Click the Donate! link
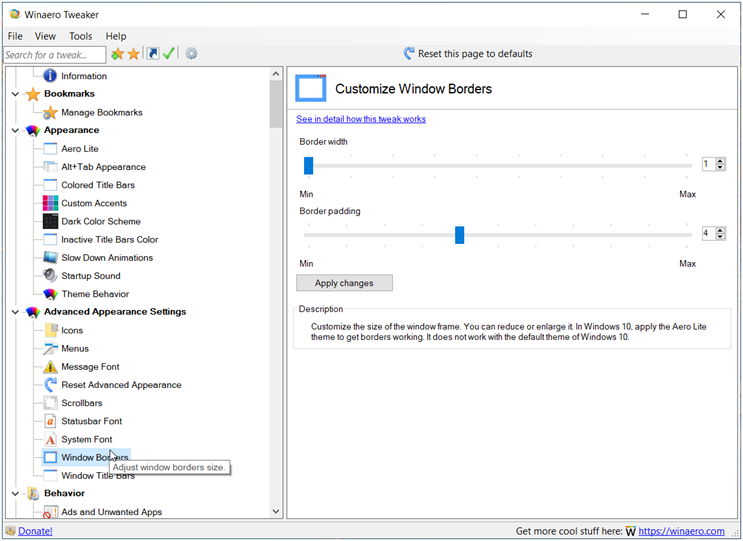 coord(35,531)
